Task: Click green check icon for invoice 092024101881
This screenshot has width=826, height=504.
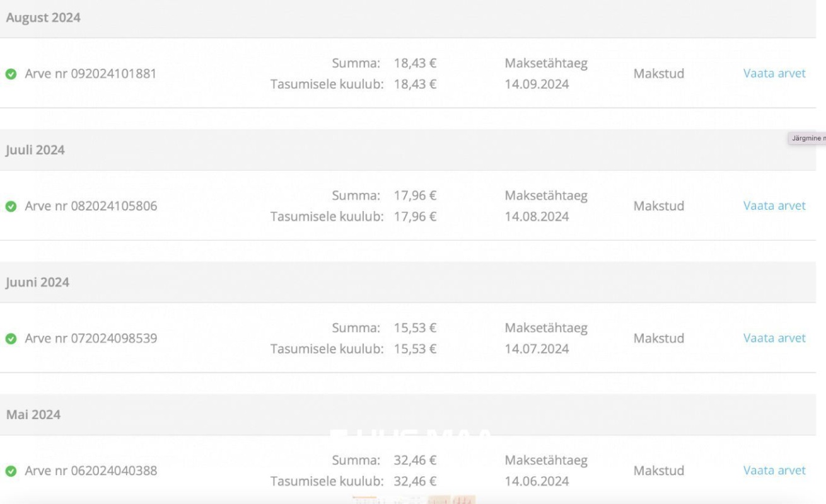Action: click(11, 74)
